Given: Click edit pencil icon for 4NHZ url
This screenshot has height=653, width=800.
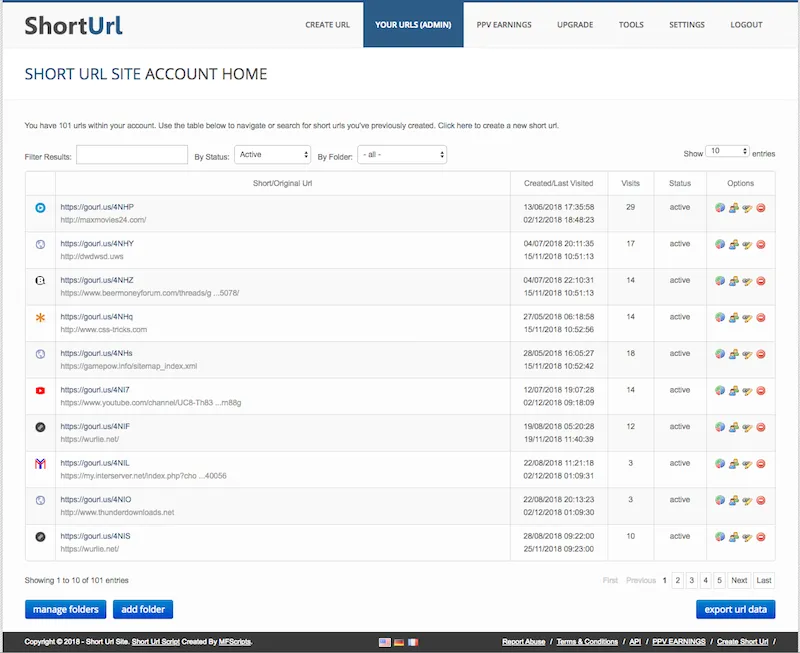Looking at the screenshot, I should pyautogui.click(x=747, y=281).
